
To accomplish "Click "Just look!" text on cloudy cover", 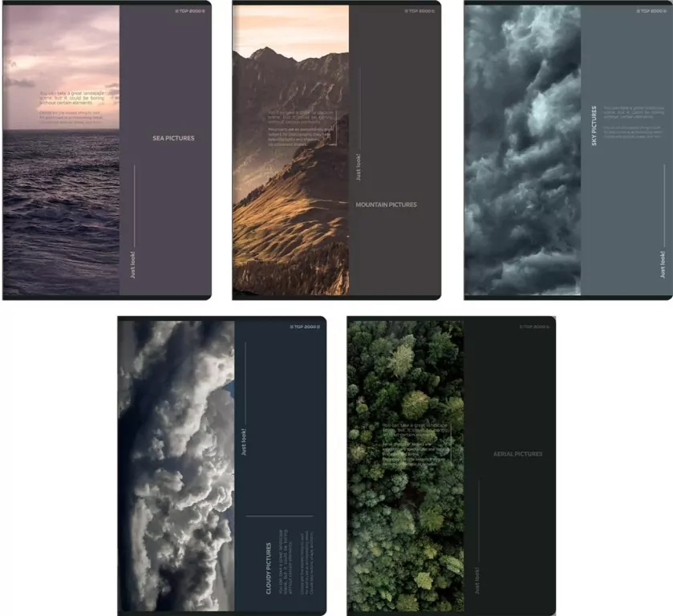I will [x=245, y=442].
